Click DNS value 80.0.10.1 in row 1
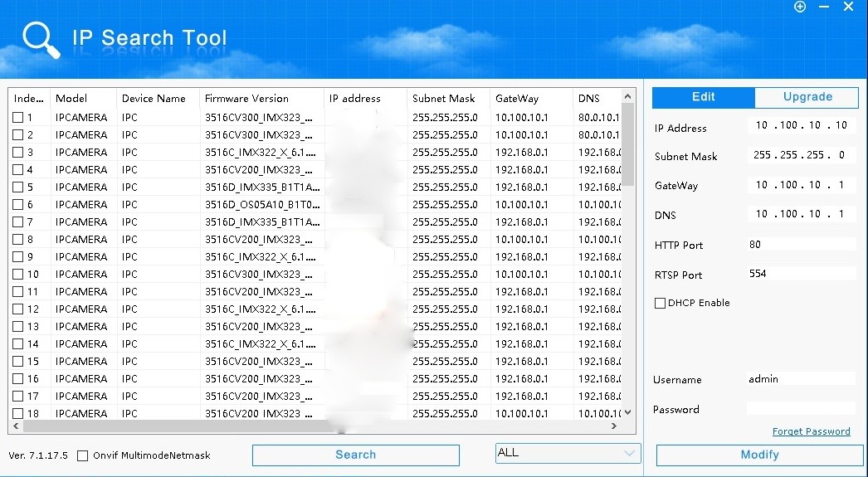The width and height of the screenshot is (868, 477). click(x=599, y=117)
